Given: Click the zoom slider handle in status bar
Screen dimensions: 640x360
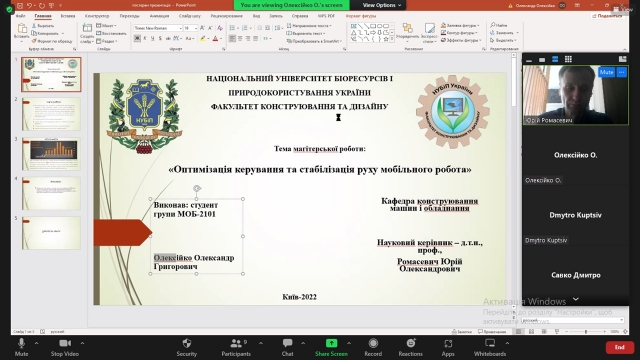Looking at the screenshot, I should pos(586,331).
